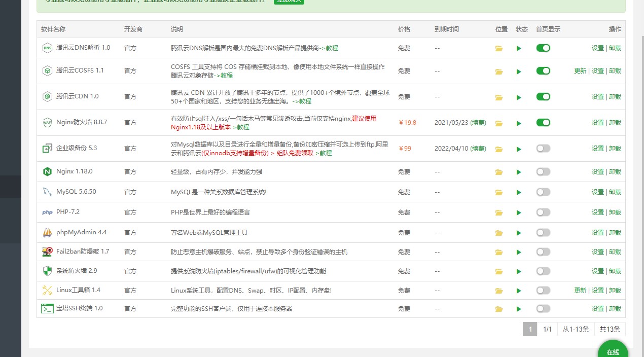Open 设置 for MySQL 5.6.50
This screenshot has height=357, width=644.
coord(598,192)
